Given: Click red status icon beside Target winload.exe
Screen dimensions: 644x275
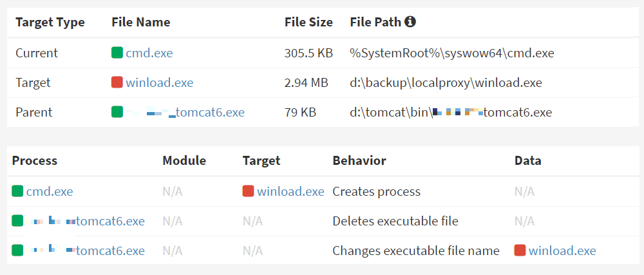Looking at the screenshot, I should 117,82.
